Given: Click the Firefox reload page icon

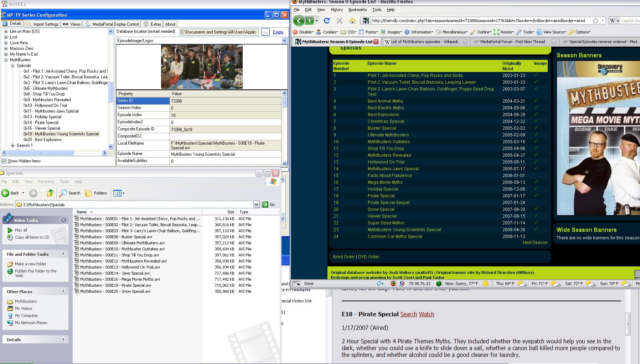Looking at the screenshot, I should pos(326,21).
